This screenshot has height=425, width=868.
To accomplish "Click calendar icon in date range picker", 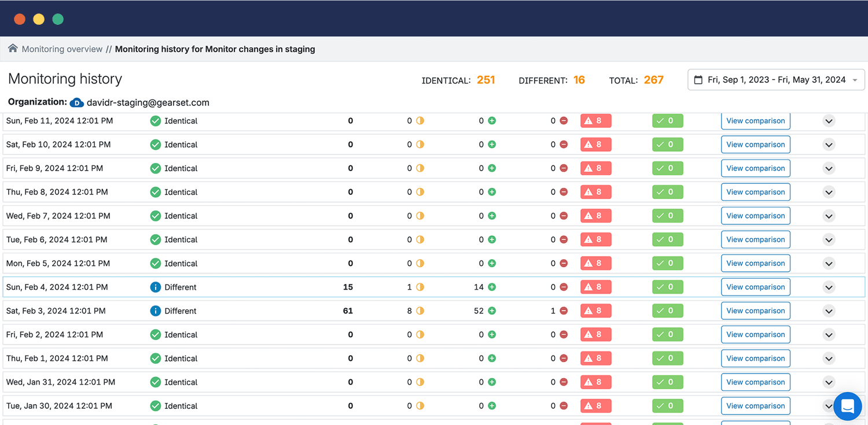I will tap(698, 80).
